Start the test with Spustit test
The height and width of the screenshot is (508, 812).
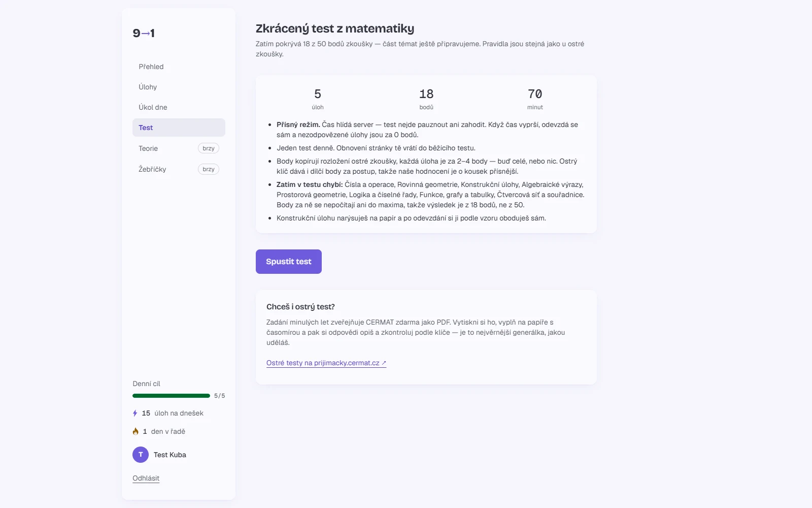(x=289, y=262)
